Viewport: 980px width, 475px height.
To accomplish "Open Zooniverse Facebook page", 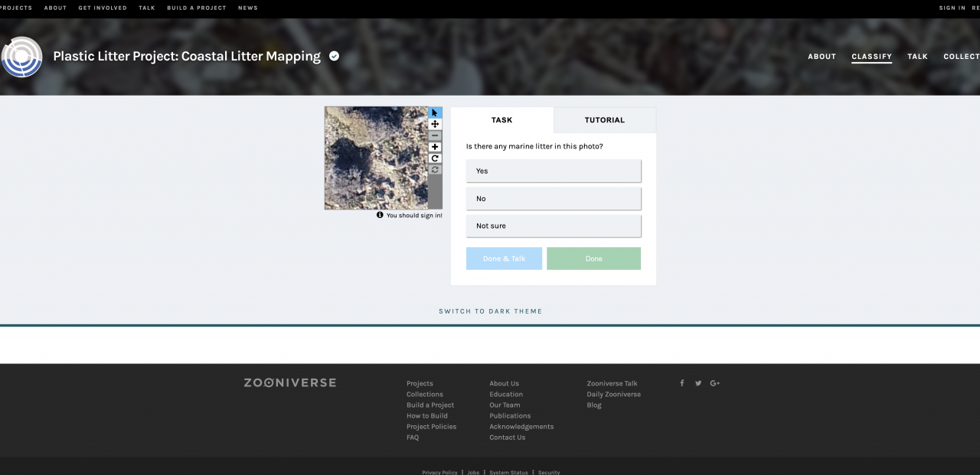I will point(681,383).
